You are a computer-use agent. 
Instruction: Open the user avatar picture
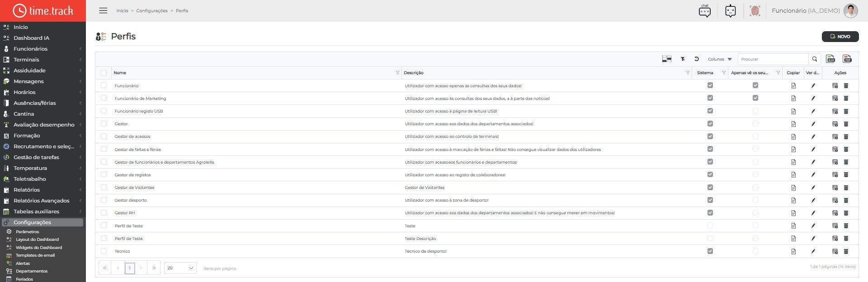point(851,11)
